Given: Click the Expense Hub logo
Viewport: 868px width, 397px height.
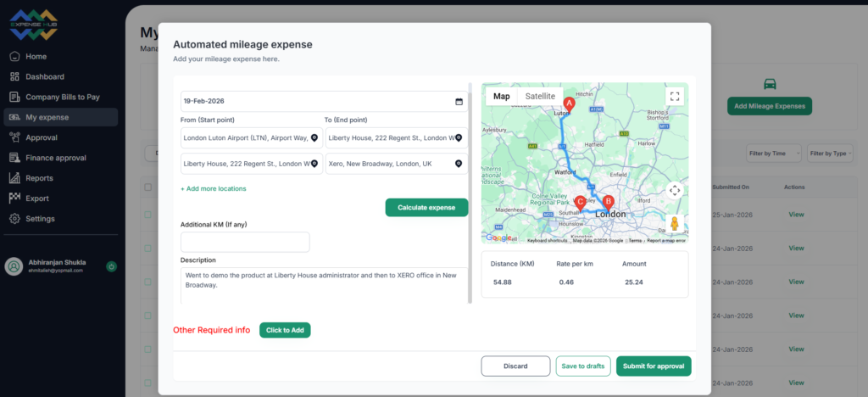Looking at the screenshot, I should coord(34,25).
